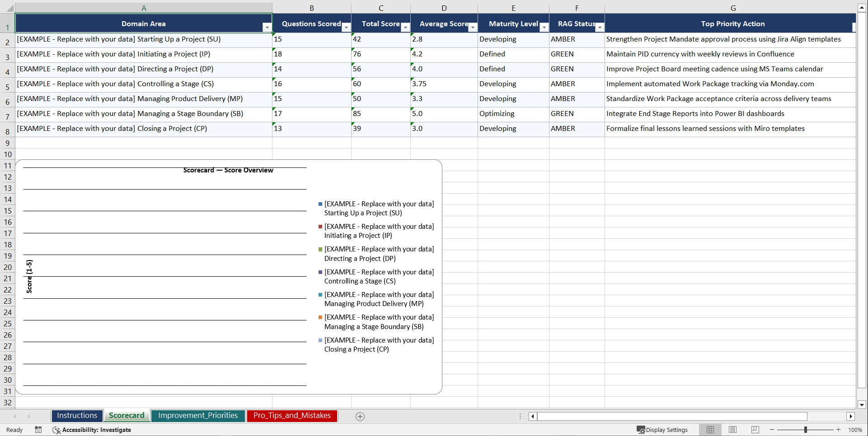Switch to Normal view in the status bar
This screenshot has width=868, height=436.
click(x=710, y=430)
